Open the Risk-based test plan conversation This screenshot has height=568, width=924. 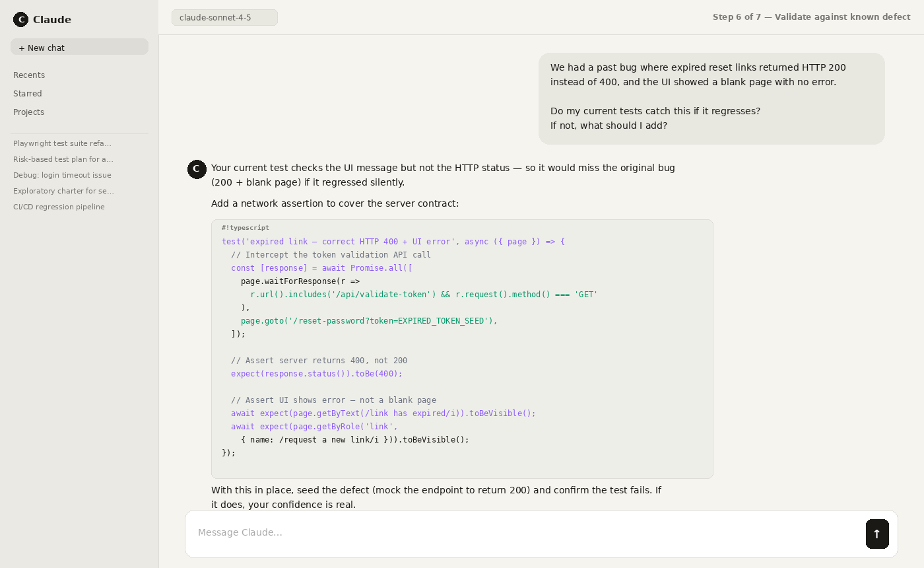pyautogui.click(x=63, y=159)
